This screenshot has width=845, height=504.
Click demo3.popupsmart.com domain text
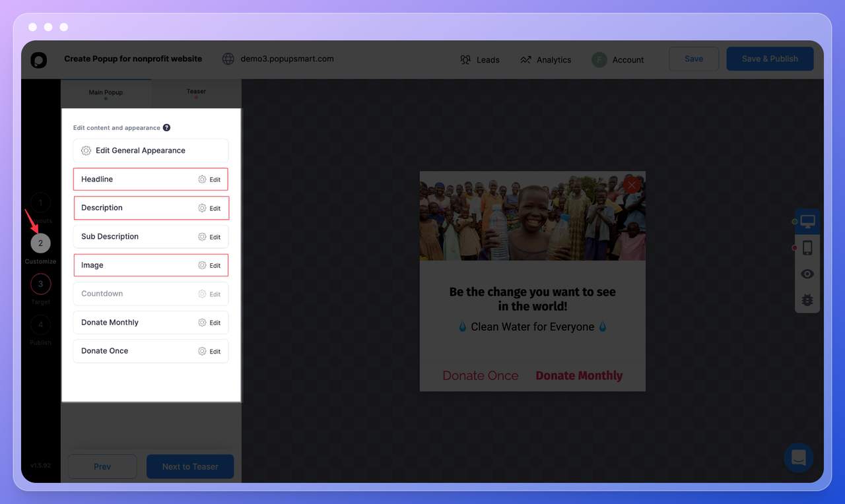point(287,59)
